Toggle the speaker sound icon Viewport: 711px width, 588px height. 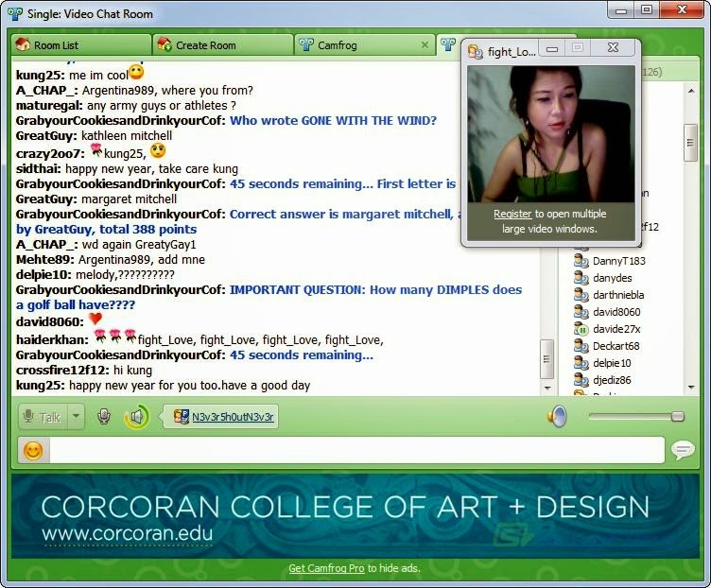click(x=136, y=416)
